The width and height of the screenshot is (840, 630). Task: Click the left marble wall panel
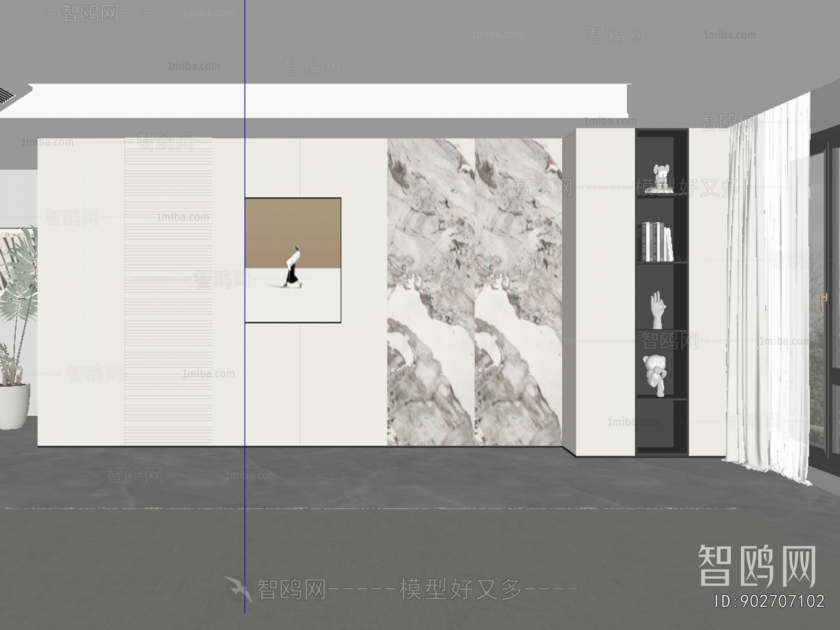[x=431, y=292]
